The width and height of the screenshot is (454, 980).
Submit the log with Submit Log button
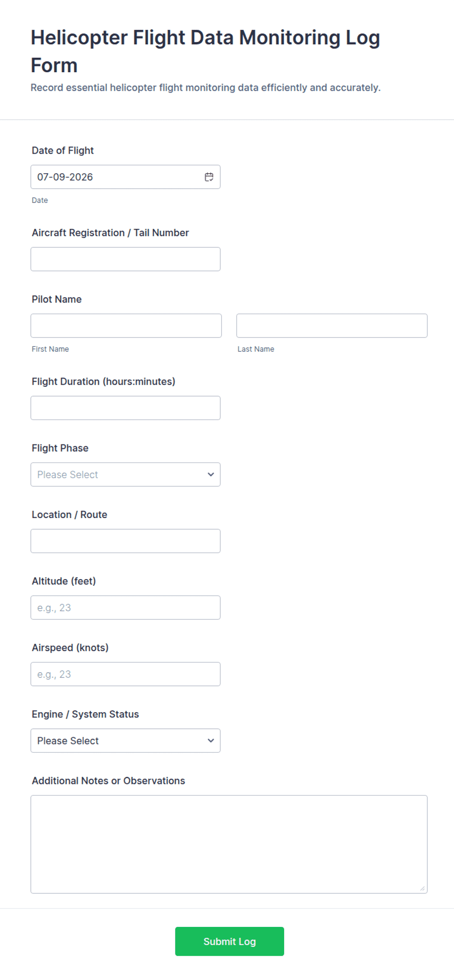229,941
